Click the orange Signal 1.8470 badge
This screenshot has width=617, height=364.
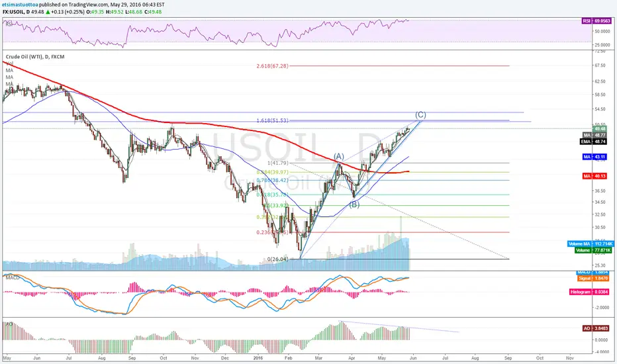point(593,278)
